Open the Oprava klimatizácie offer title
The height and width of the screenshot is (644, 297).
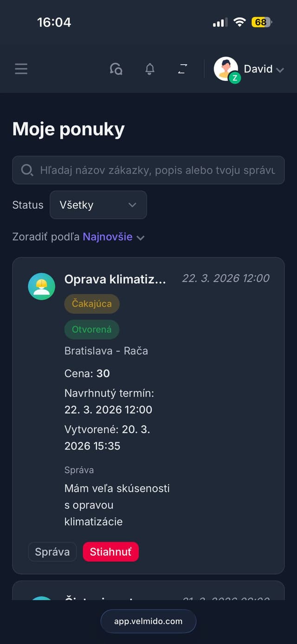[x=115, y=278]
